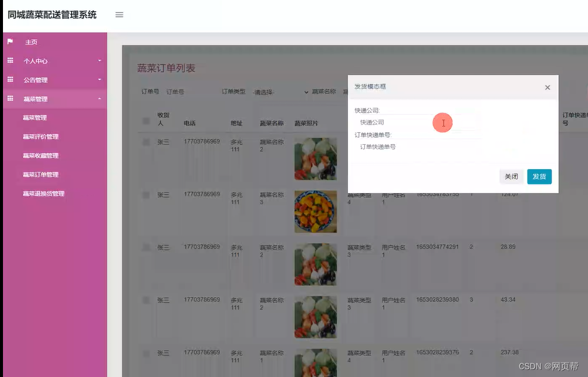Image resolution: width=588 pixels, height=377 pixels.
Task: Click price value 28.89
Action: pyautogui.click(x=508, y=247)
